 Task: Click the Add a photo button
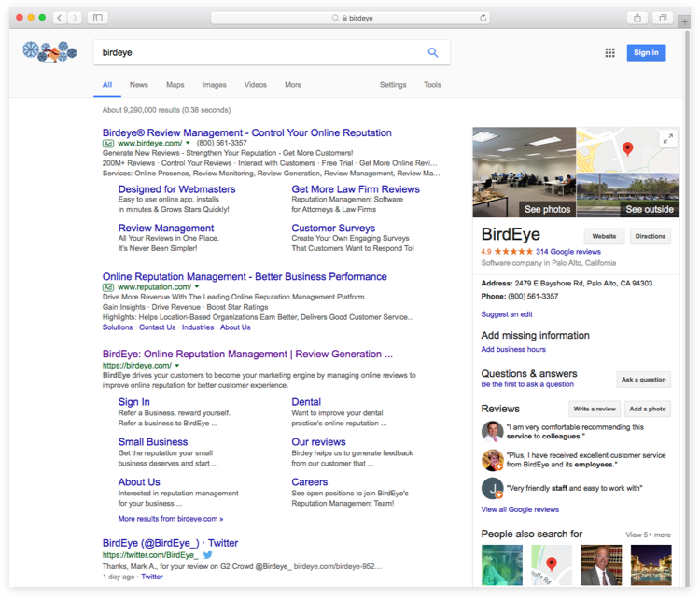(648, 409)
